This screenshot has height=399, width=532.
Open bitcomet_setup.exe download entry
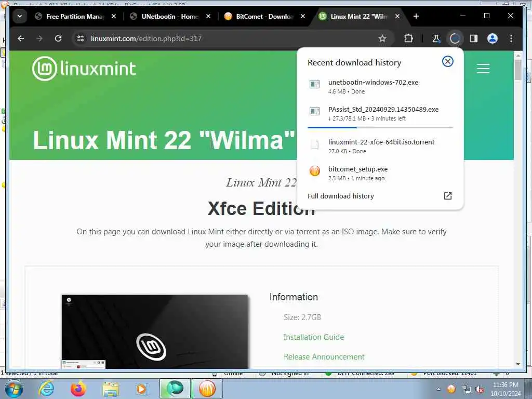click(x=380, y=174)
